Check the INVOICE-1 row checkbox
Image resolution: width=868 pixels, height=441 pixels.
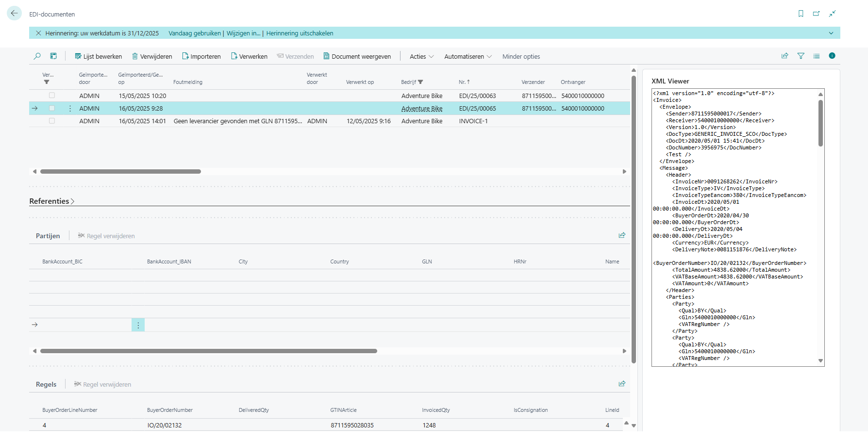[x=52, y=121]
